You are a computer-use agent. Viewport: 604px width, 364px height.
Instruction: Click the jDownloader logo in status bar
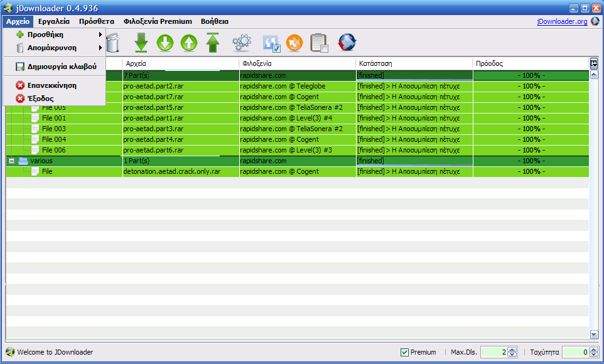[10, 351]
